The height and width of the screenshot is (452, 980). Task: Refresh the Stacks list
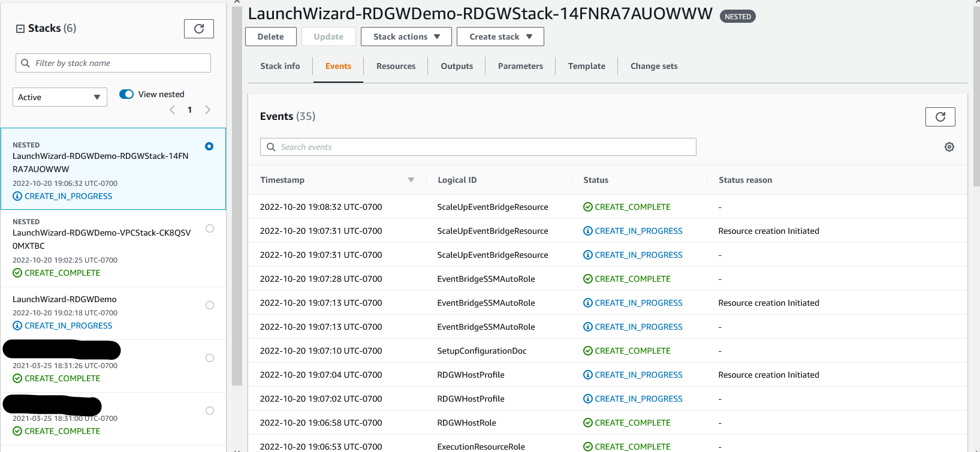tap(198, 29)
